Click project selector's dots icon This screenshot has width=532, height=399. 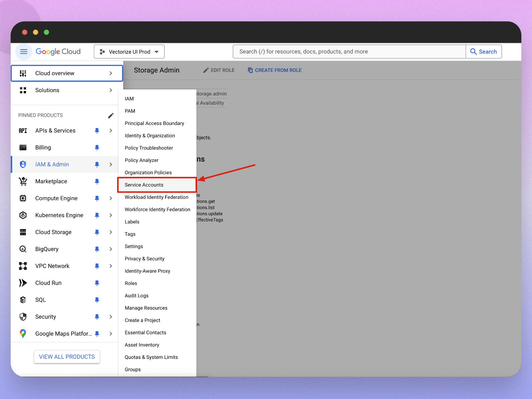[102, 52]
